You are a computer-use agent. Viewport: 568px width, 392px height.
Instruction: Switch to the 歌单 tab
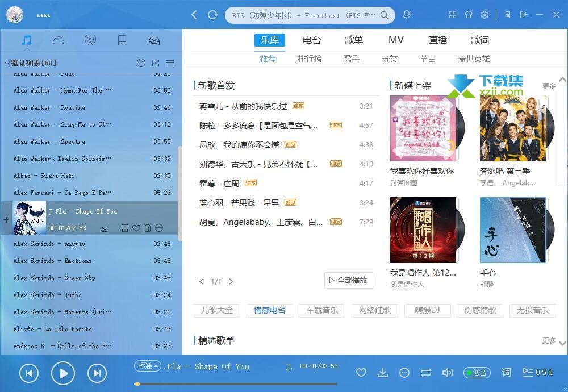coord(354,40)
